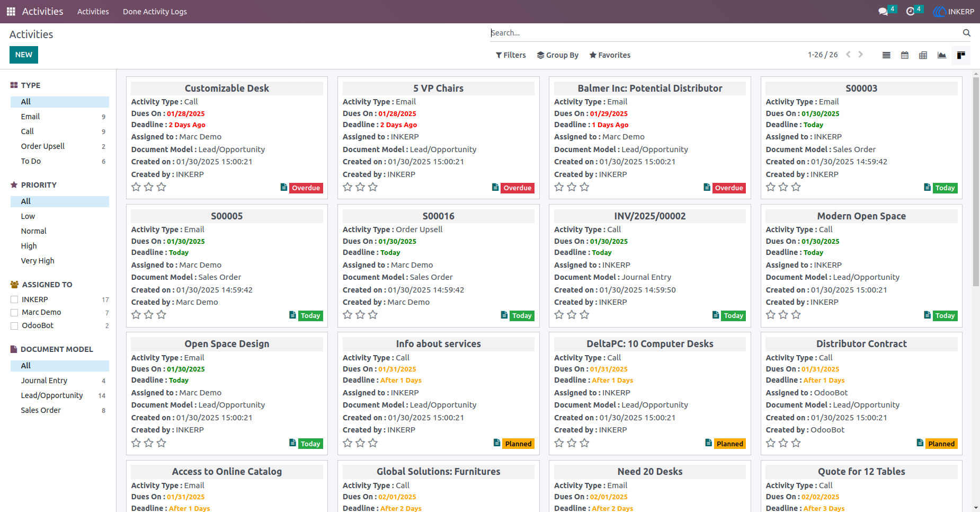This screenshot has height=512, width=980.
Task: Open the Filters dropdown
Action: 511,55
